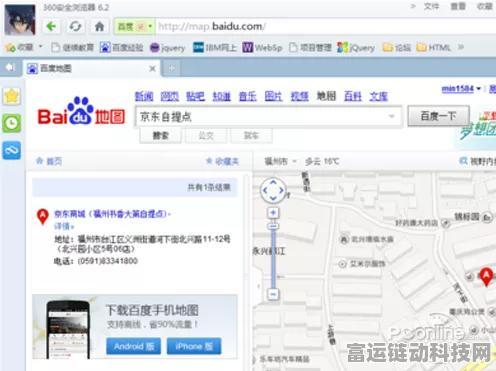Pan the map down with the compass arrow

[x=273, y=199]
